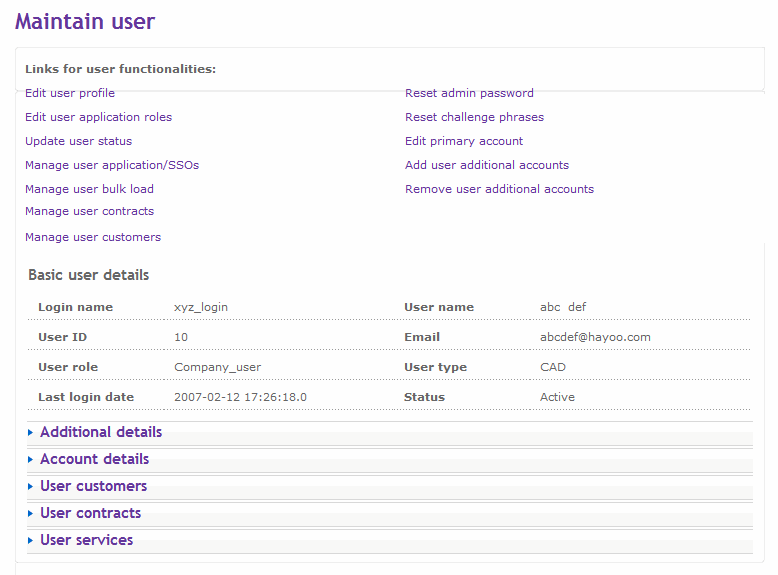Select Remove user additional accounts

coord(500,189)
